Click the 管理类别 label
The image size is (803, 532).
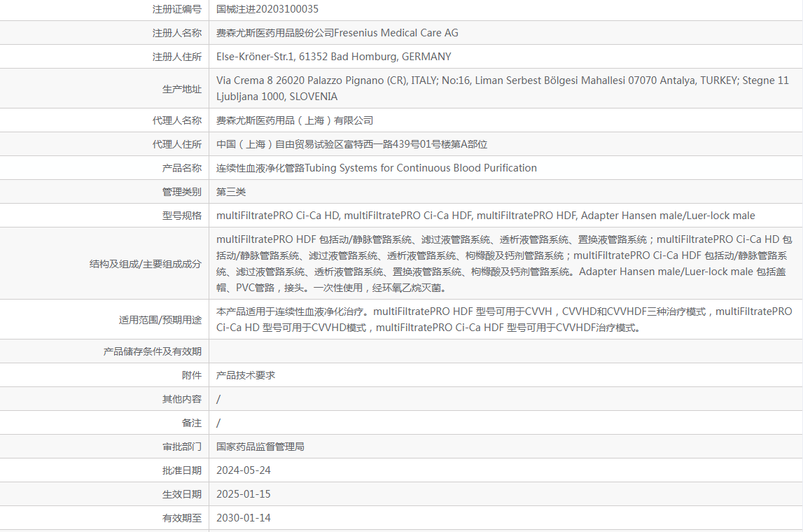tap(182, 192)
